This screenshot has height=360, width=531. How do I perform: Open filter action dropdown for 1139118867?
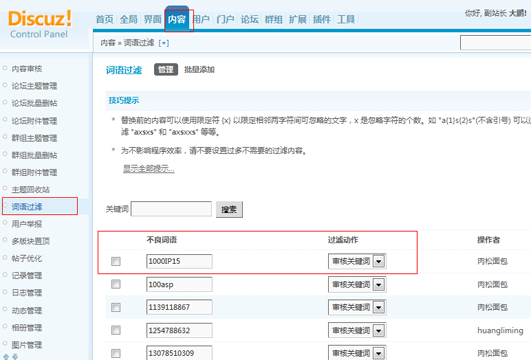pyautogui.click(x=357, y=307)
